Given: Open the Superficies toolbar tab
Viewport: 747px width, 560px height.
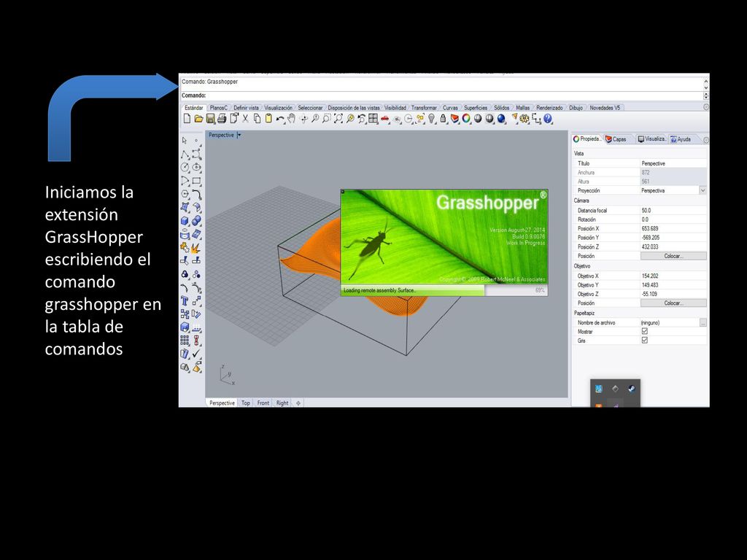Looking at the screenshot, I should pos(476,108).
